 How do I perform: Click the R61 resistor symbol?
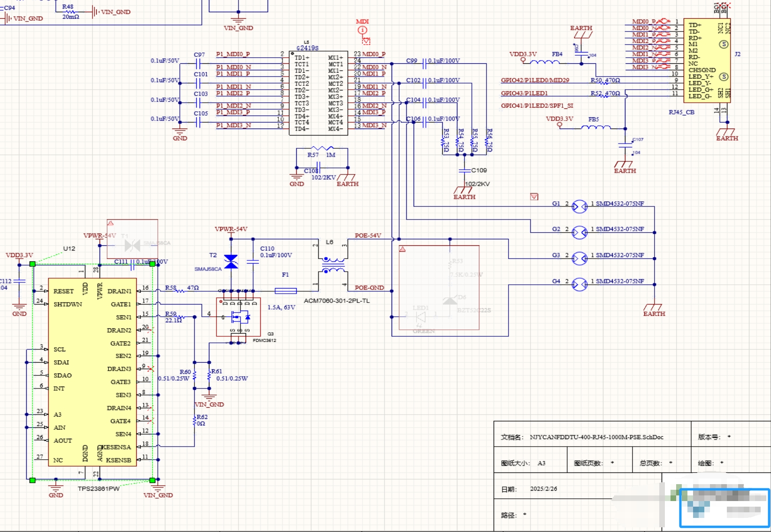pos(209,375)
